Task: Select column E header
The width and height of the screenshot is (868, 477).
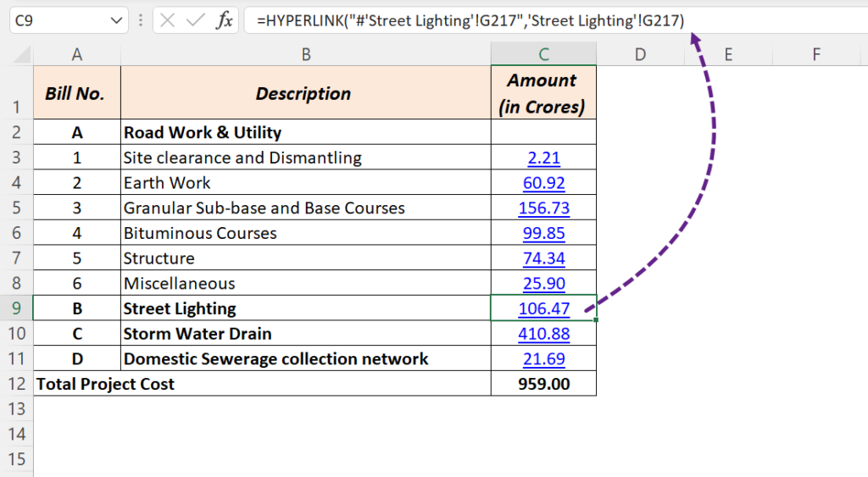Action: [728, 54]
